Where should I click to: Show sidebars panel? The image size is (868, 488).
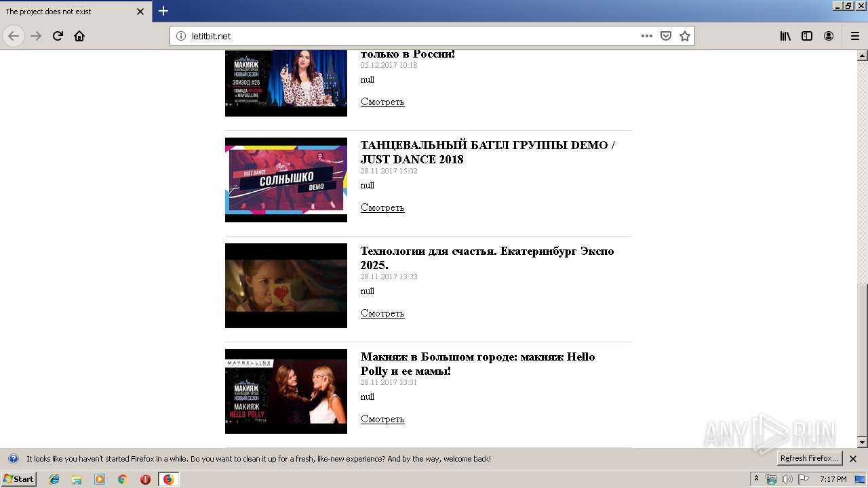(807, 36)
